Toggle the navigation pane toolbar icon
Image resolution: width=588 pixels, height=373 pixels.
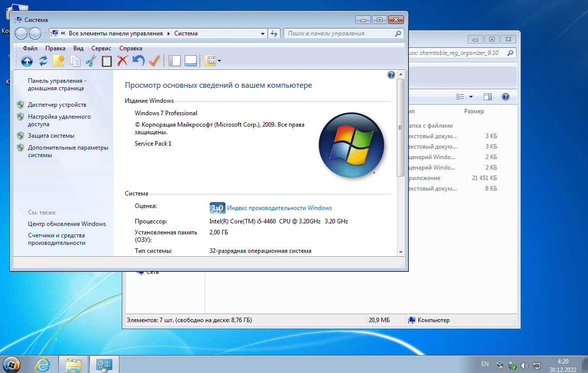pyautogui.click(x=174, y=61)
